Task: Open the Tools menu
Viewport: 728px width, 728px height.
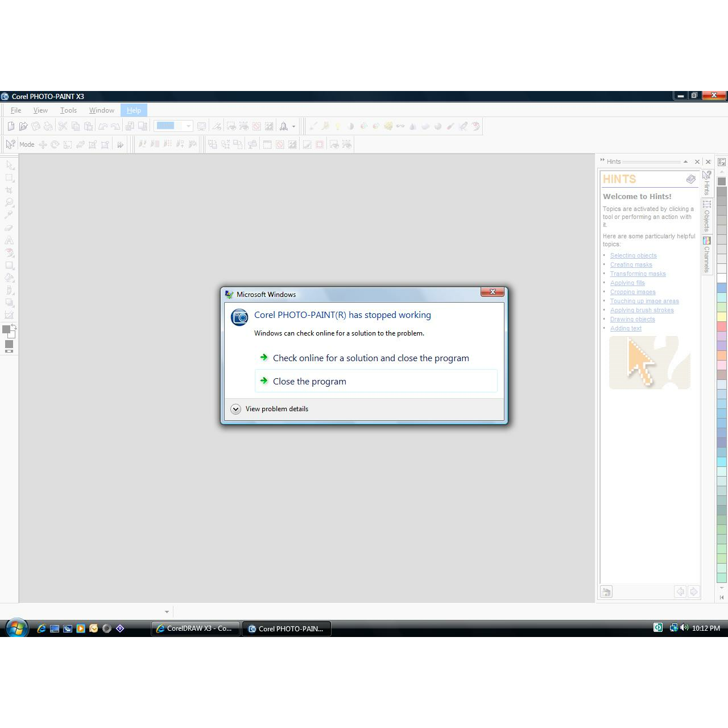Action: pyautogui.click(x=68, y=110)
